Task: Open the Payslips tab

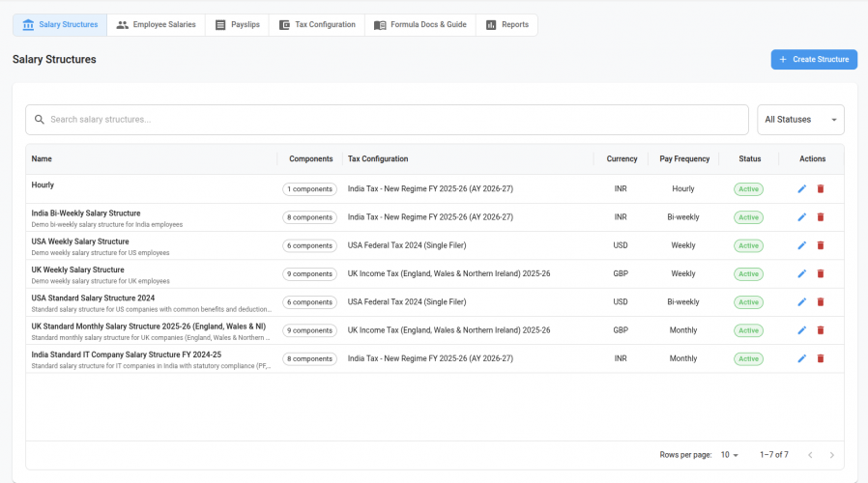Action: [x=236, y=25]
